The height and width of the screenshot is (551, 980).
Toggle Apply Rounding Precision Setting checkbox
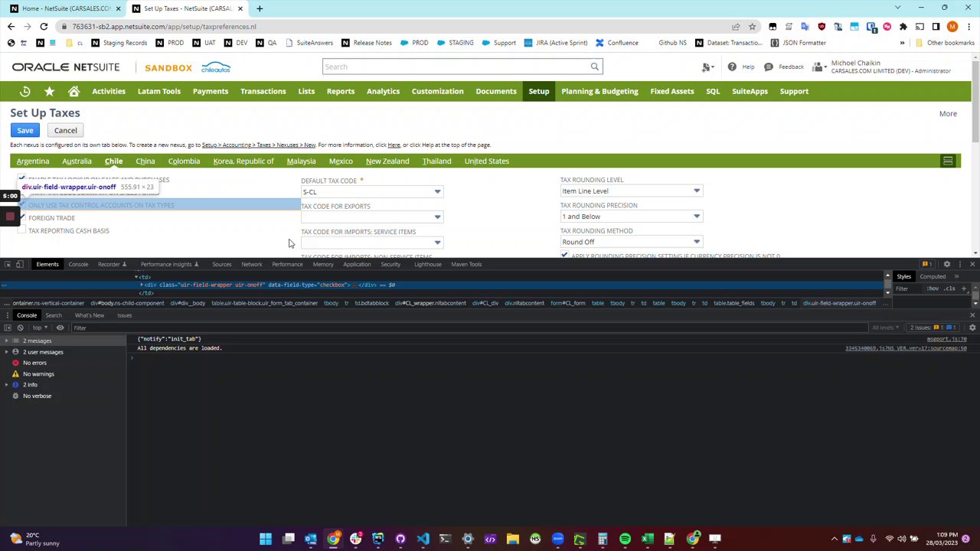pos(565,256)
